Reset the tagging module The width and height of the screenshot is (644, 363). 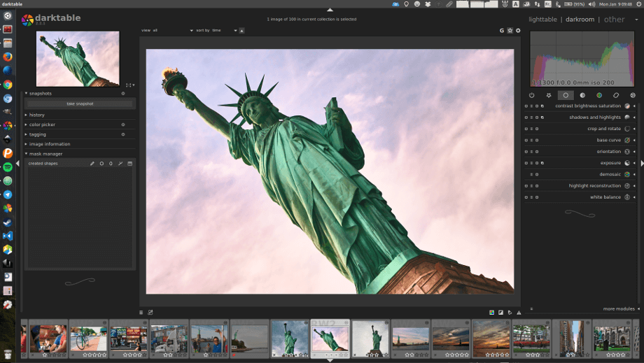click(122, 134)
